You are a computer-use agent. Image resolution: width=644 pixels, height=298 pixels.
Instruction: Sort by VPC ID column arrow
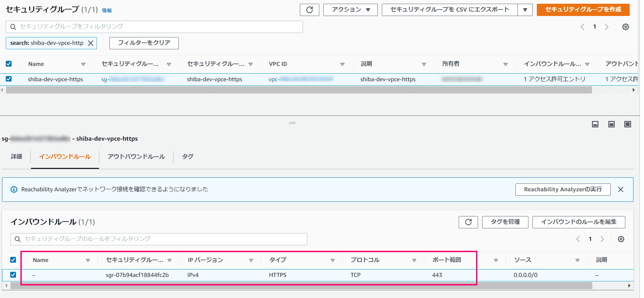point(342,64)
